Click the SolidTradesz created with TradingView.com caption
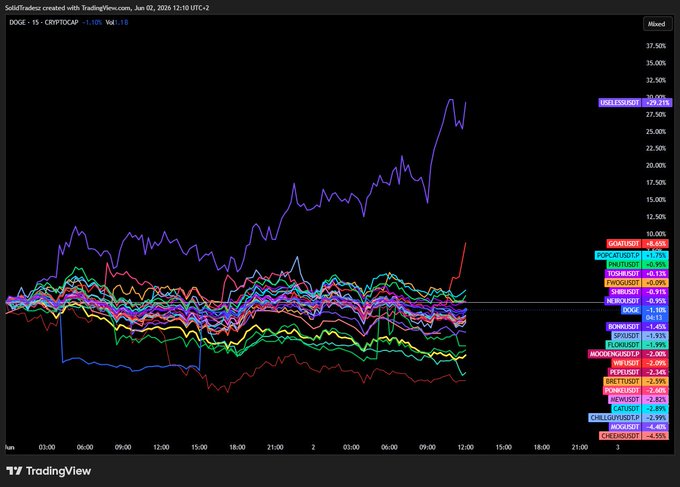Screen dimensions: 680x487 pyautogui.click(x=107, y=8)
